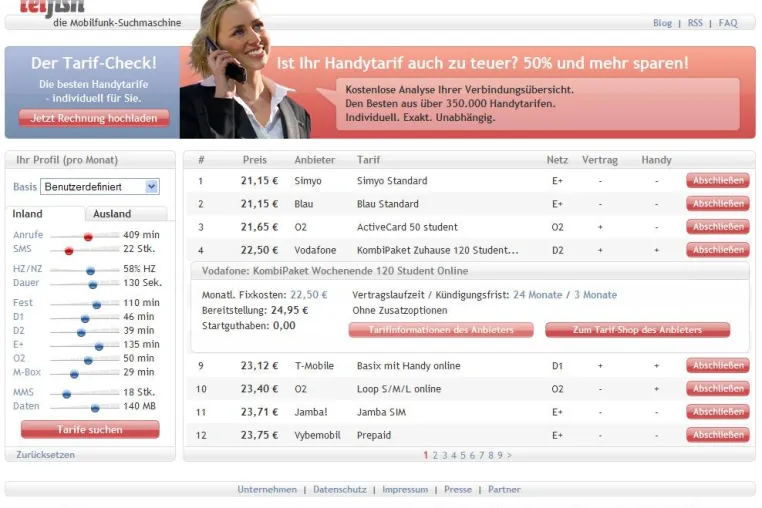This screenshot has width=762, height=508.
Task: Click the Tarif column header
Action: (x=368, y=160)
